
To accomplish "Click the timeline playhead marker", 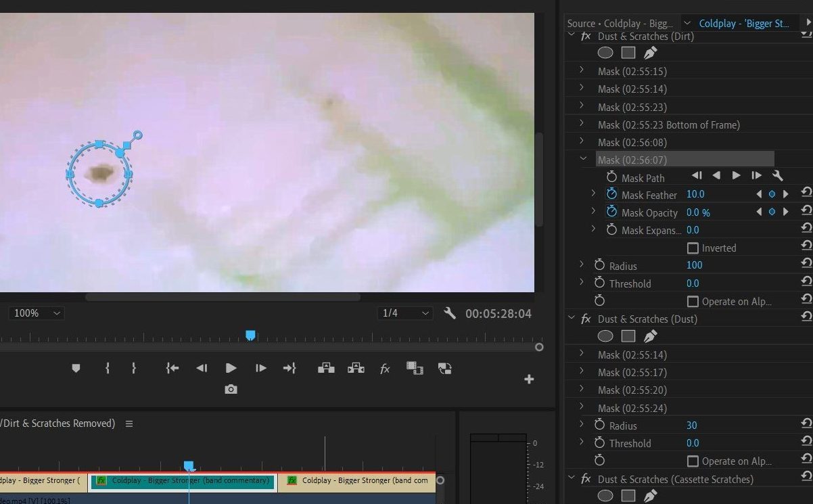I will coord(189,466).
